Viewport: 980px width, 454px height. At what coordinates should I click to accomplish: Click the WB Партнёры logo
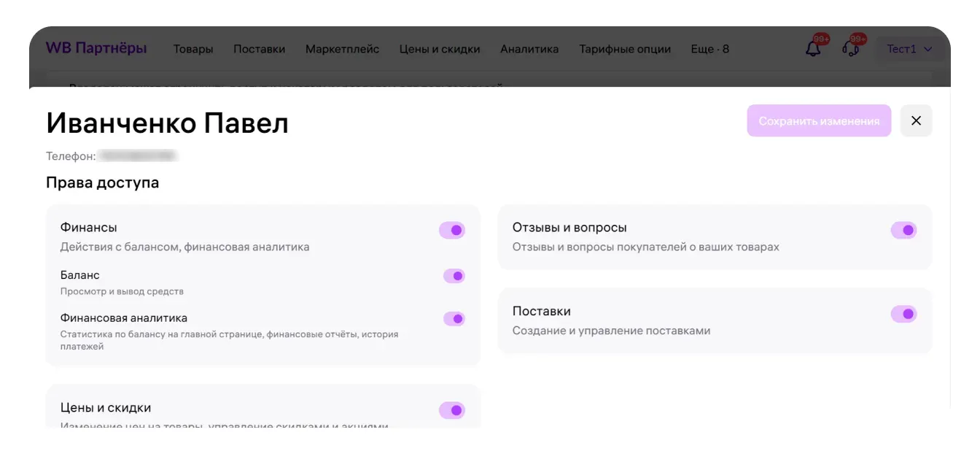point(96,49)
